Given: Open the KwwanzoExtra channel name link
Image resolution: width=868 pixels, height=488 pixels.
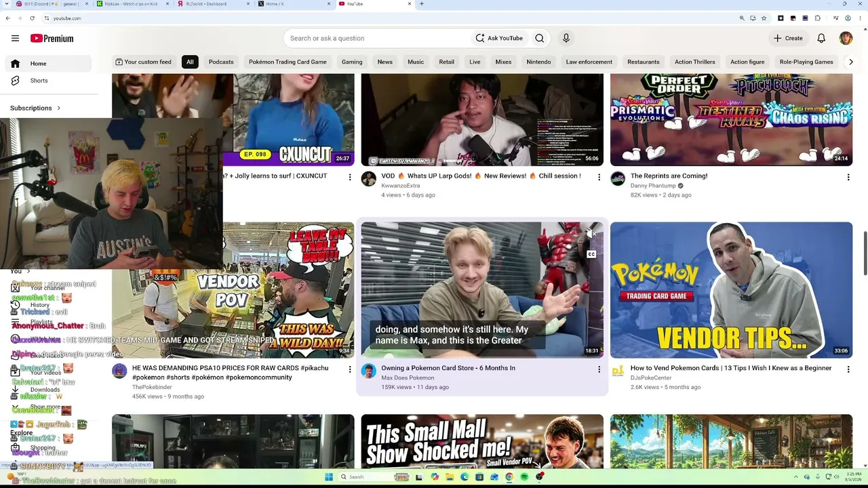Looking at the screenshot, I should [x=400, y=186].
